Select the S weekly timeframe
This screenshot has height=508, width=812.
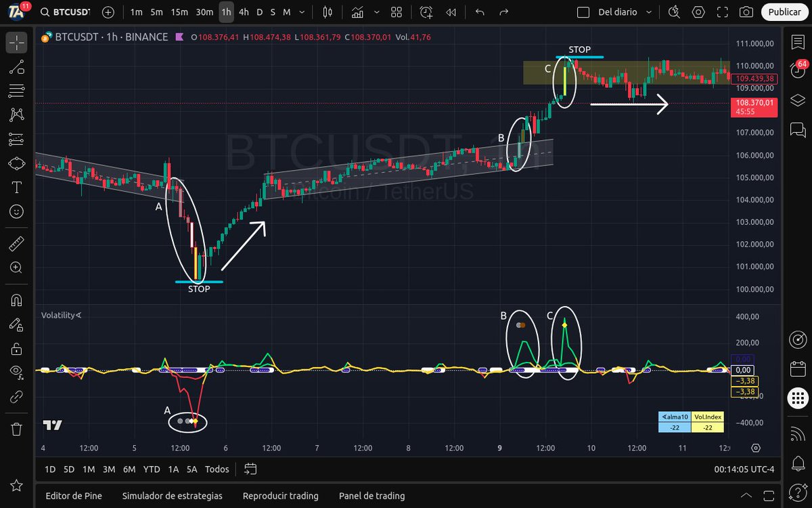[x=273, y=12]
